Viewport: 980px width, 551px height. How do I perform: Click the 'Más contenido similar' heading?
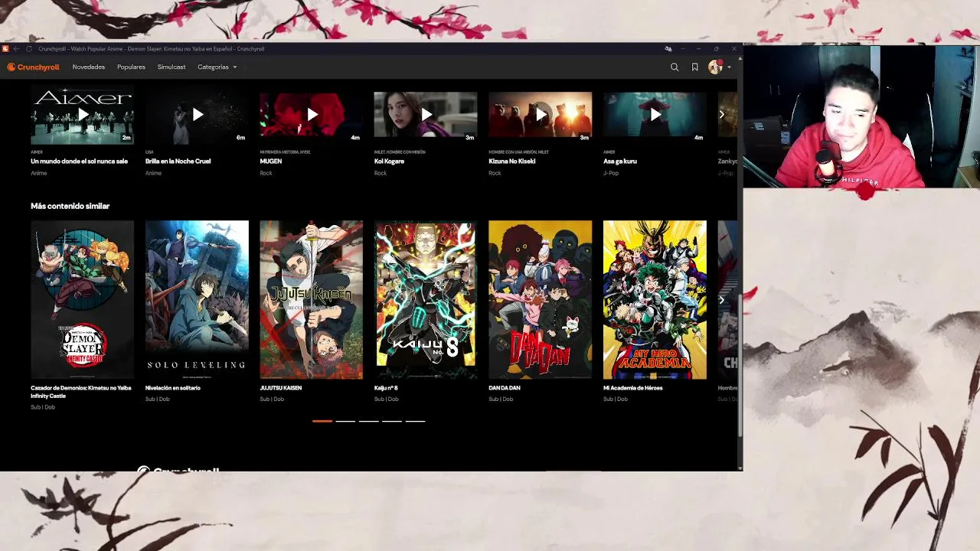(x=70, y=206)
